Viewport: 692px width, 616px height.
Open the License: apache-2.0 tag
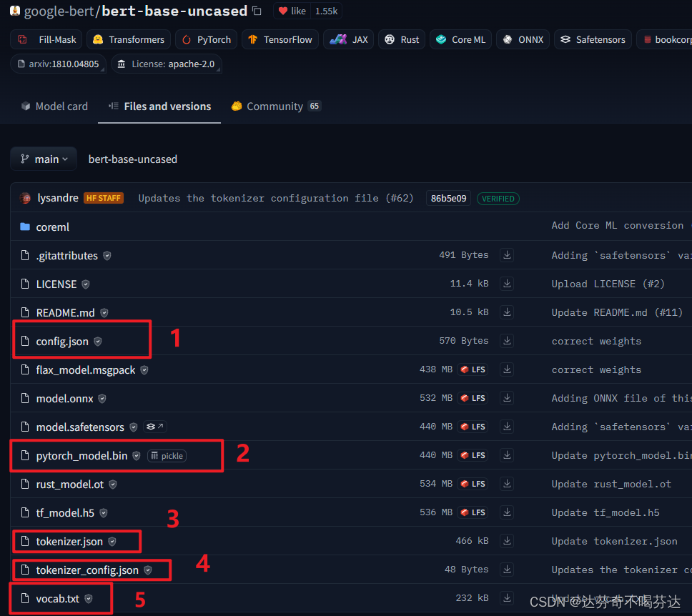click(166, 64)
